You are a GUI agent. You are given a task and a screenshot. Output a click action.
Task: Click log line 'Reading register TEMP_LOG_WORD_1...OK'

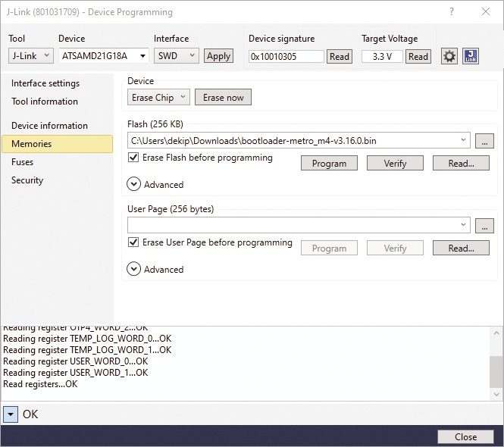coord(87,349)
